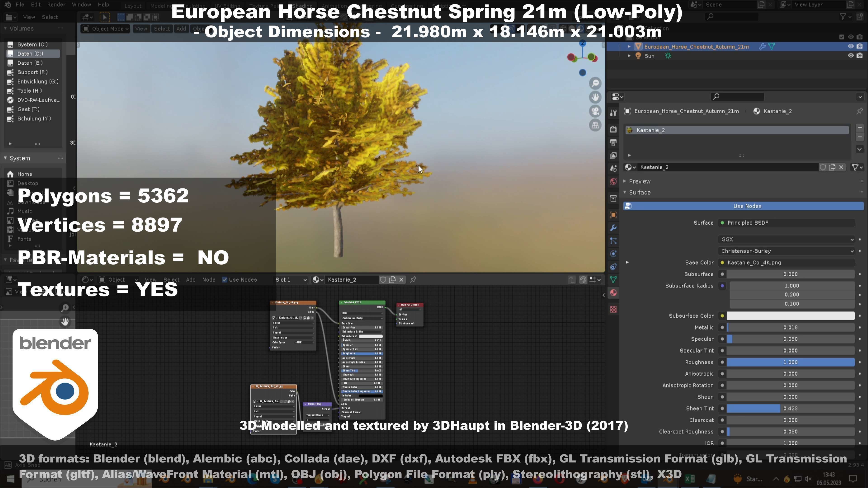Open the Edit menu

[36, 5]
